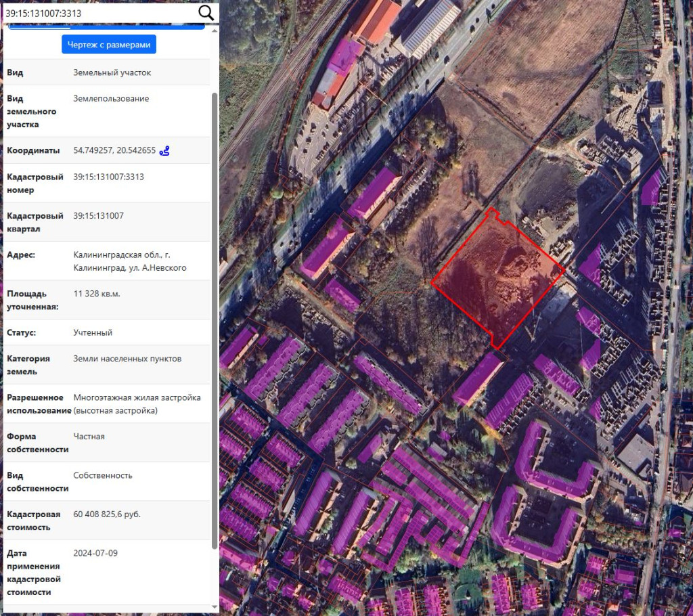The image size is (693, 616).
Task: Select cadastral quarter value 39:15:131007
Action: click(99, 216)
